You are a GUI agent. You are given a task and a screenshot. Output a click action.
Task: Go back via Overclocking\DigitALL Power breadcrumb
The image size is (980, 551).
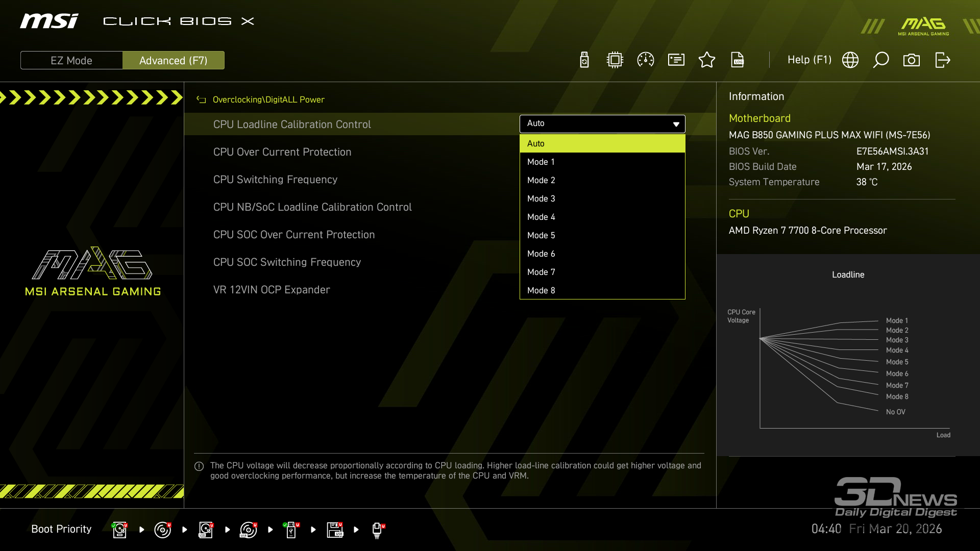(268, 99)
